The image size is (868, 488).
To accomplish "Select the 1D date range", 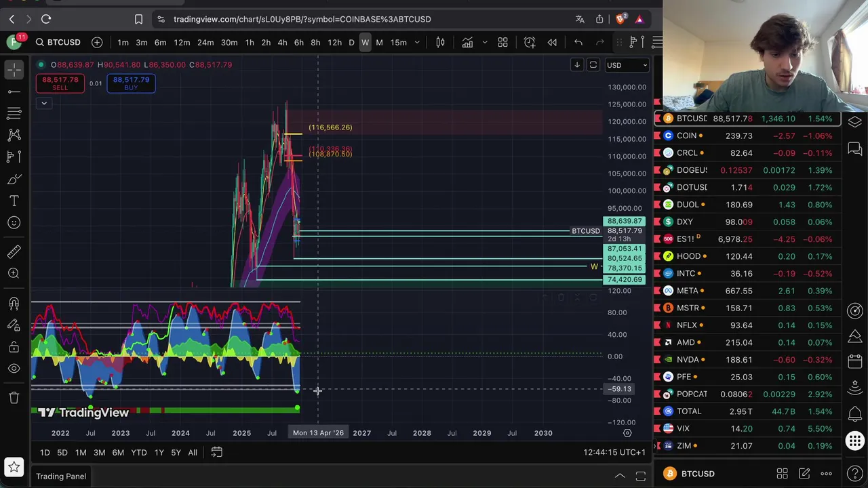I will point(45,452).
